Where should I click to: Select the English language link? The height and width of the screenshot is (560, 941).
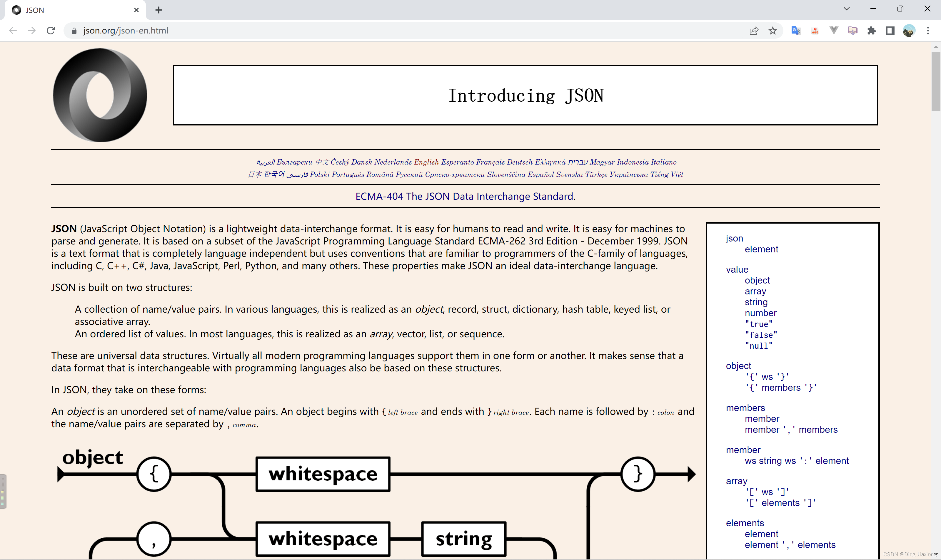click(x=426, y=162)
